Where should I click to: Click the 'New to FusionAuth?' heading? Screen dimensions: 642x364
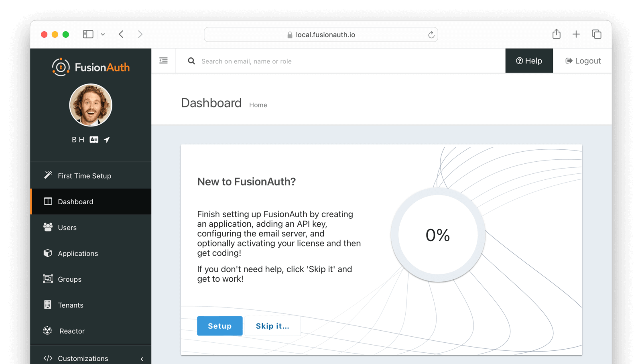(246, 182)
